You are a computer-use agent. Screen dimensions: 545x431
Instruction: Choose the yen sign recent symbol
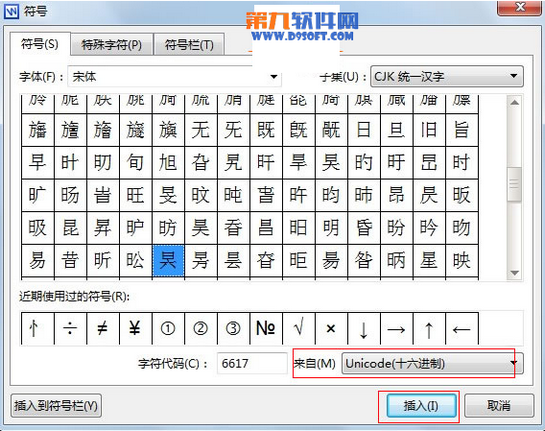coord(136,328)
